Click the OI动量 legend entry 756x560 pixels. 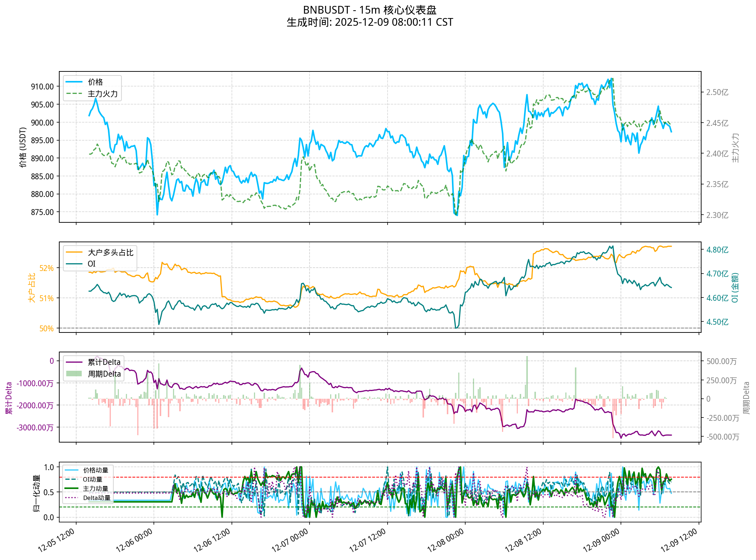click(x=92, y=479)
